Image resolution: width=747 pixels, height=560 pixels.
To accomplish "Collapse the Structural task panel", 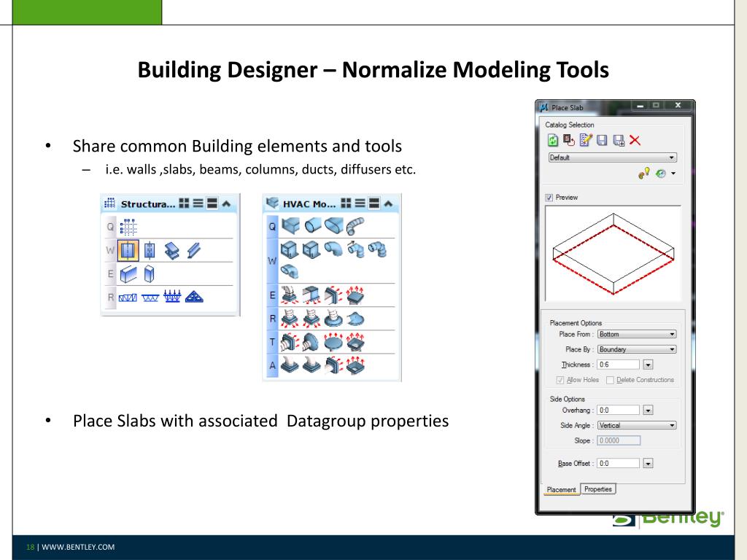I will pos(226,204).
